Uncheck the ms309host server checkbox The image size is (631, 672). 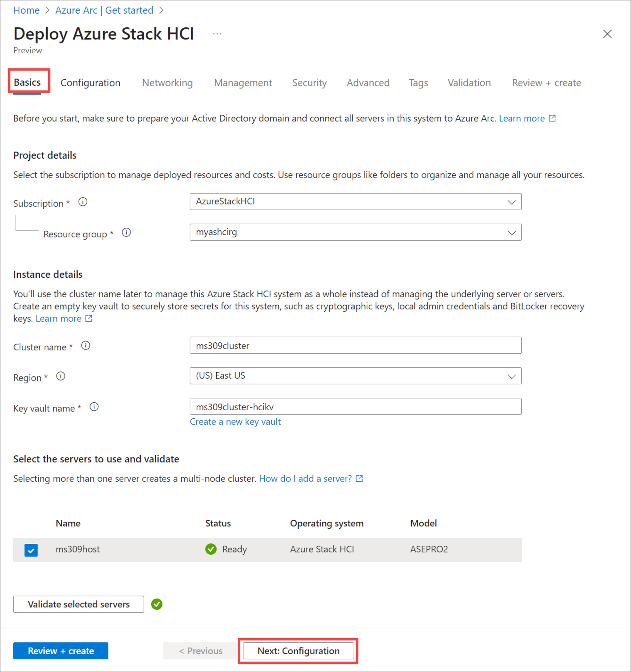click(31, 550)
